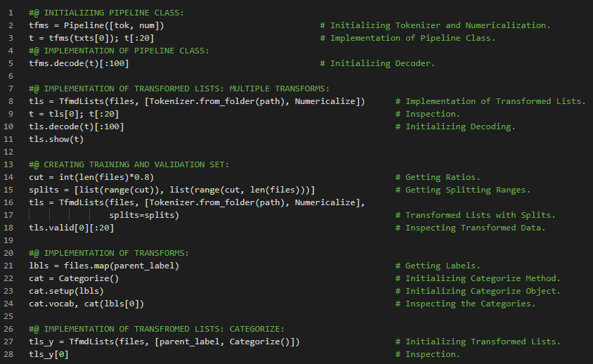Click the 'splits=splits)' argument
The width and height of the screenshot is (593, 364).
pos(144,215)
